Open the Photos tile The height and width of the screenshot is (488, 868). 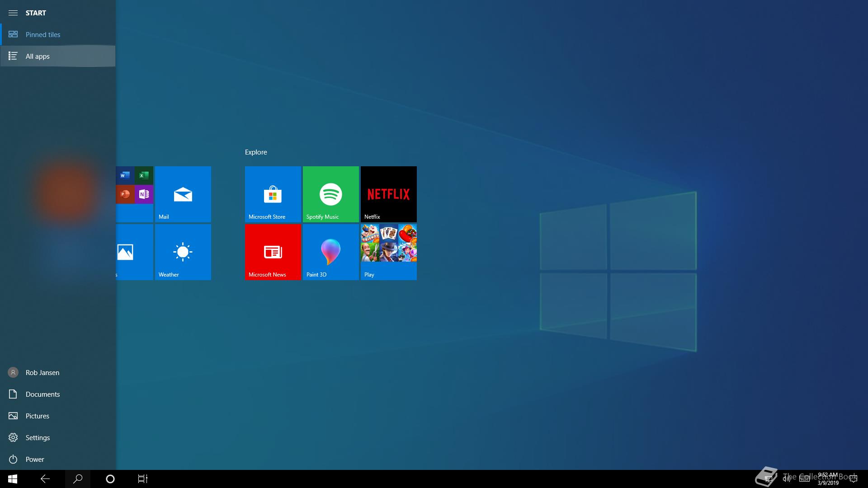click(x=134, y=252)
